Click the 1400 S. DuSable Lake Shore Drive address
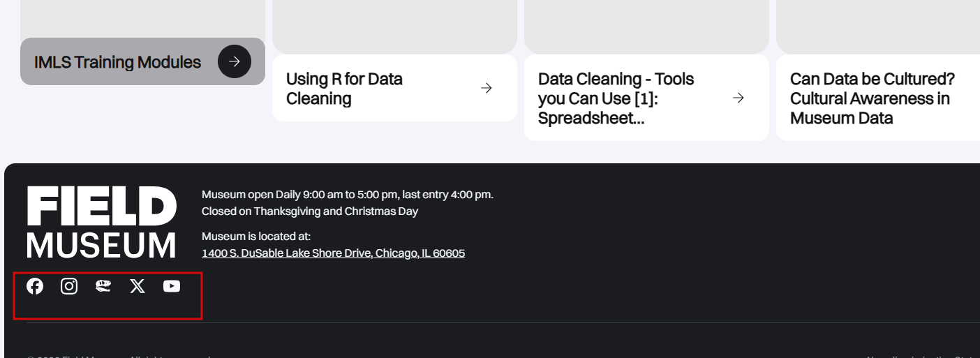 coord(333,253)
